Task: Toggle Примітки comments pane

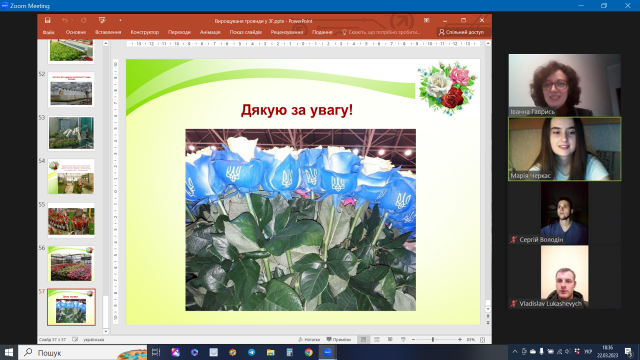Action: [x=339, y=340]
